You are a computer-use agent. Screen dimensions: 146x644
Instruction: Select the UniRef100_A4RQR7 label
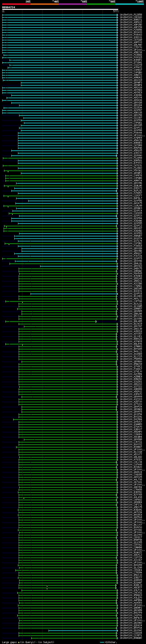coord(131,236)
